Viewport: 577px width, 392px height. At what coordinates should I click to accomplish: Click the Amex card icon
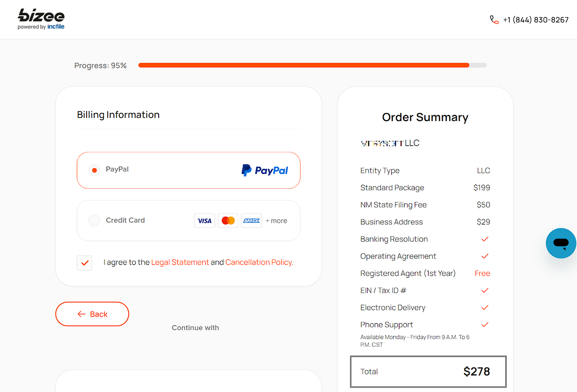click(x=251, y=220)
